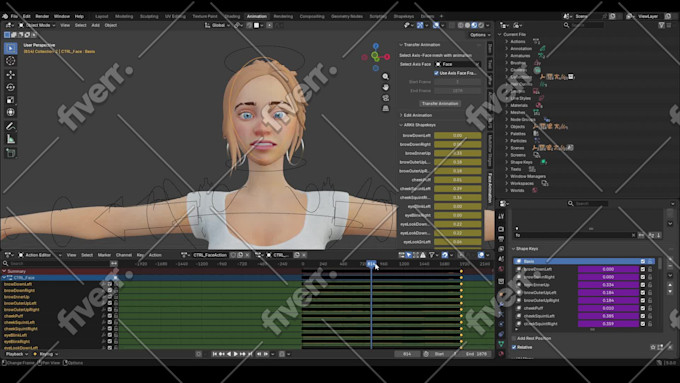Open viewport Options button

click(x=480, y=35)
